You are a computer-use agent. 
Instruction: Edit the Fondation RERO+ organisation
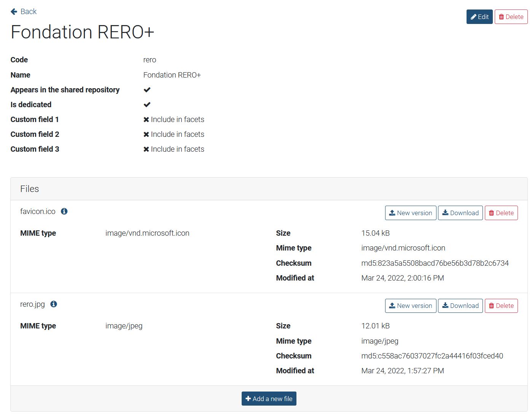point(479,17)
